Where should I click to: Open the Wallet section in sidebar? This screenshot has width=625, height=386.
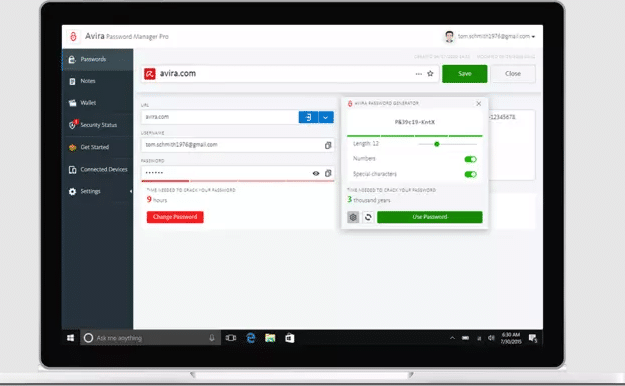98,103
